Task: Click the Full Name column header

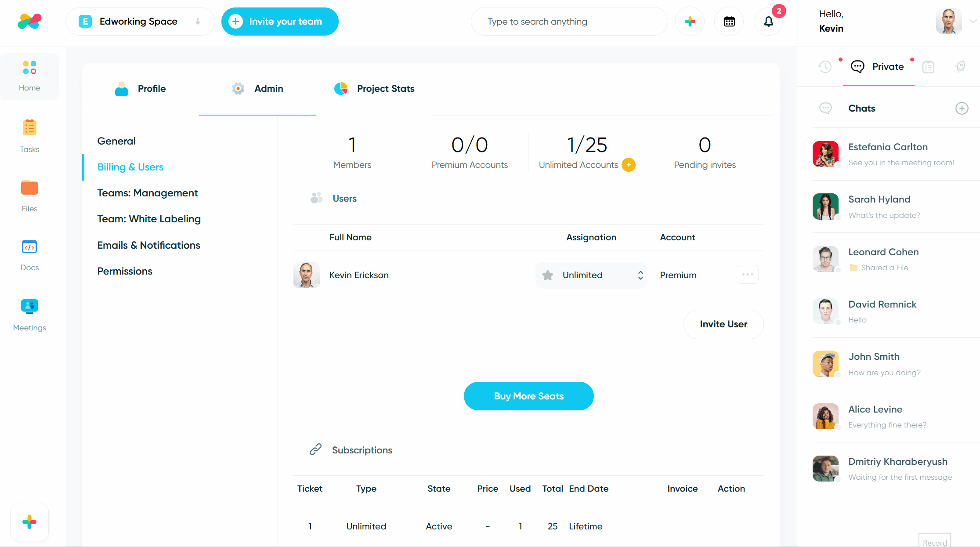Action: pyautogui.click(x=350, y=237)
